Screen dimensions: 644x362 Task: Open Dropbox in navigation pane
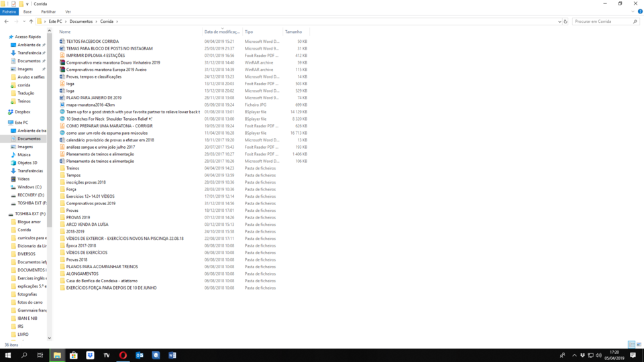pyautogui.click(x=23, y=112)
